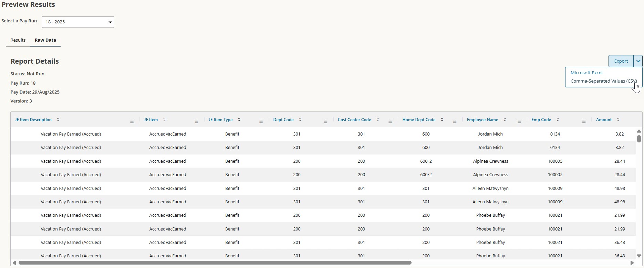Click the Employee Name header label

(482, 120)
